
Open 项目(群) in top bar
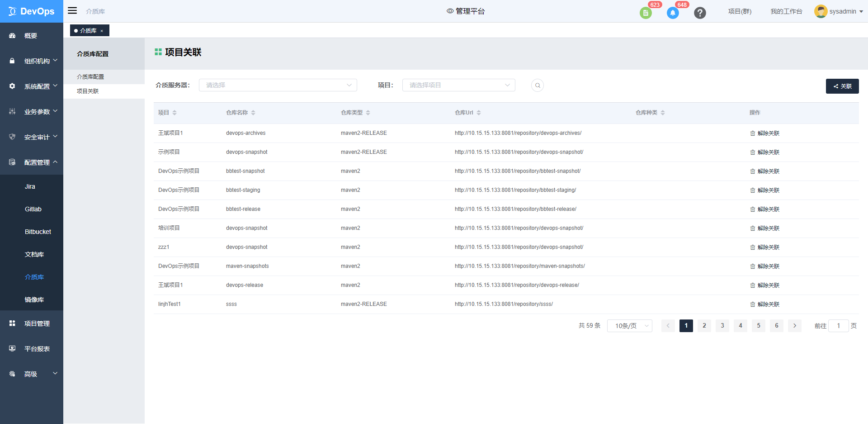click(x=740, y=11)
